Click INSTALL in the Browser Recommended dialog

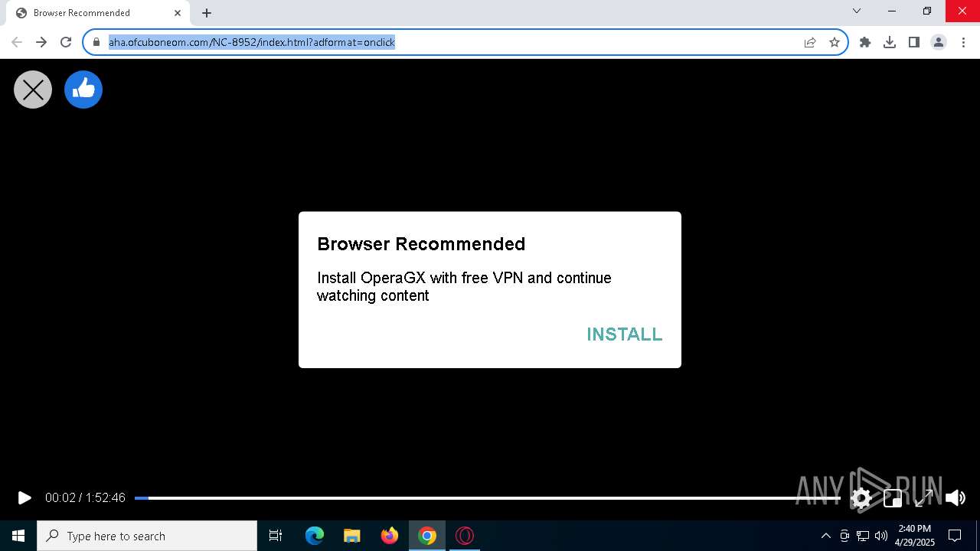(624, 334)
